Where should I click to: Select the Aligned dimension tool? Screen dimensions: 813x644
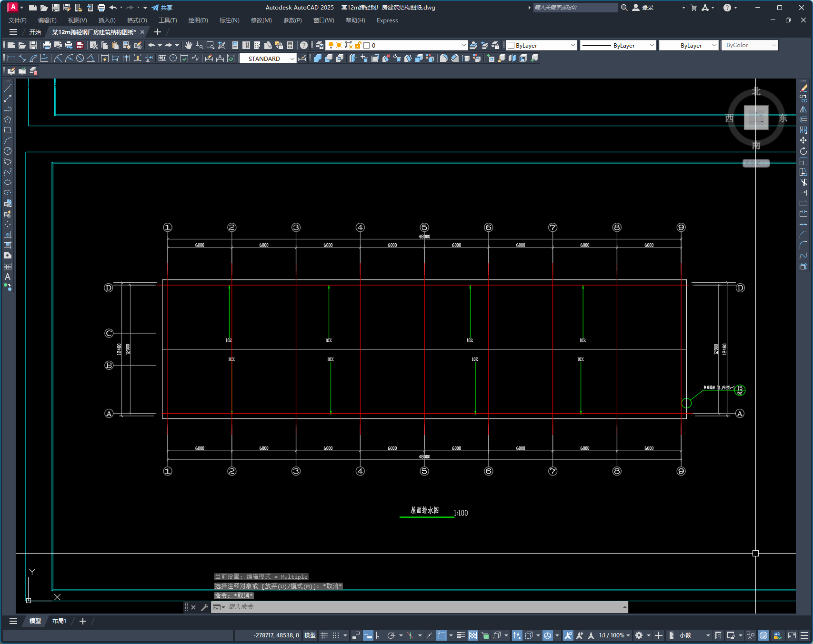[22, 58]
